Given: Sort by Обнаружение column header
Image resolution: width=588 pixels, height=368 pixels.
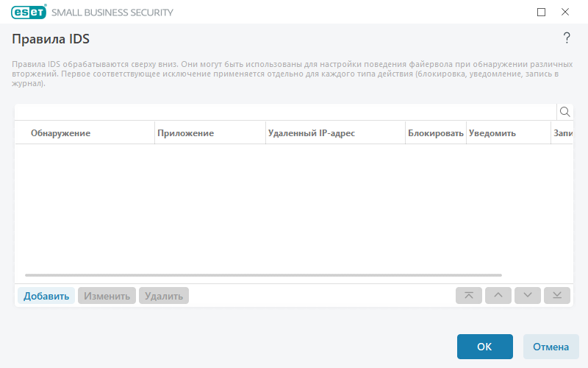Looking at the screenshot, I should pos(60,133).
